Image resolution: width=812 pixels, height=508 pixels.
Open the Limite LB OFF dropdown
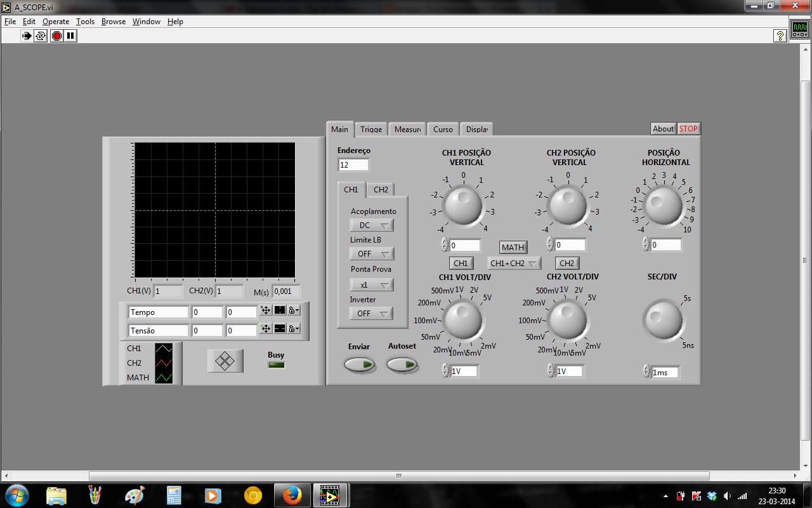pos(372,253)
